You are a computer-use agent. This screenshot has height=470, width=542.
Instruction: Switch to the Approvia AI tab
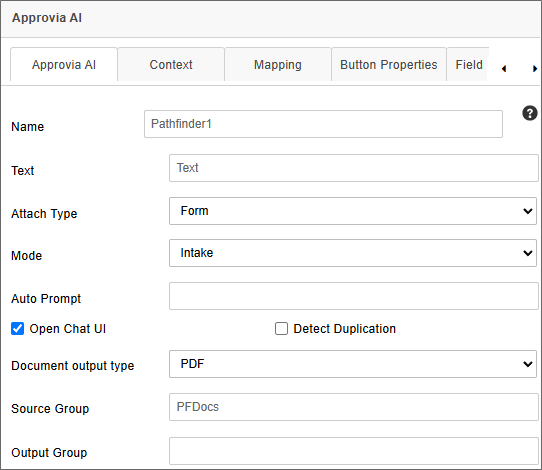point(64,65)
